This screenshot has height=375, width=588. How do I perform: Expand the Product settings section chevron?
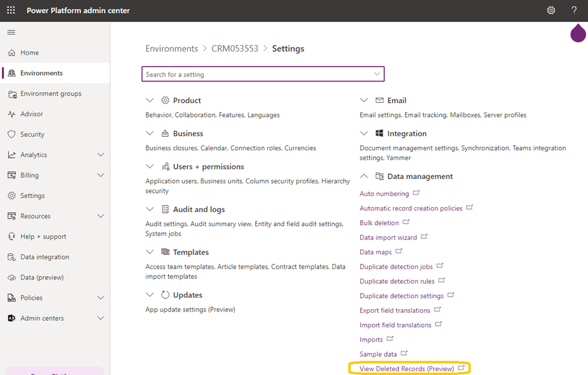(x=149, y=100)
